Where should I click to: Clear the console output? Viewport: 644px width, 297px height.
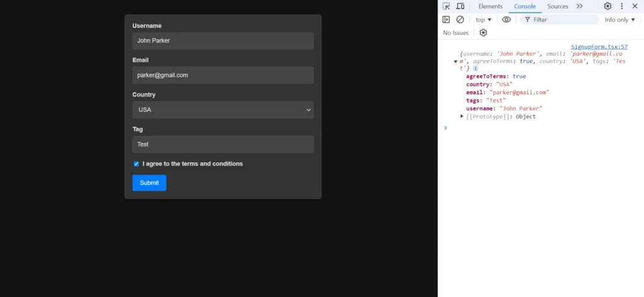click(x=460, y=20)
